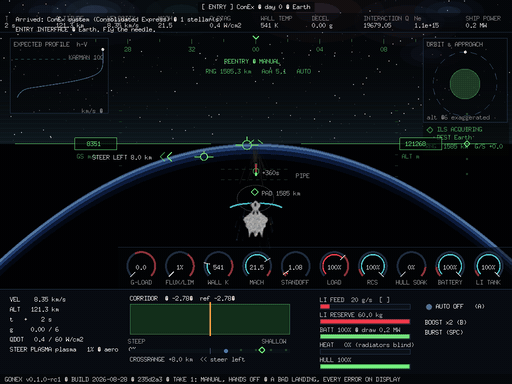Toggle the LI FEED bracket checkbox
The image size is (512, 384).
pyautogui.click(x=384, y=300)
